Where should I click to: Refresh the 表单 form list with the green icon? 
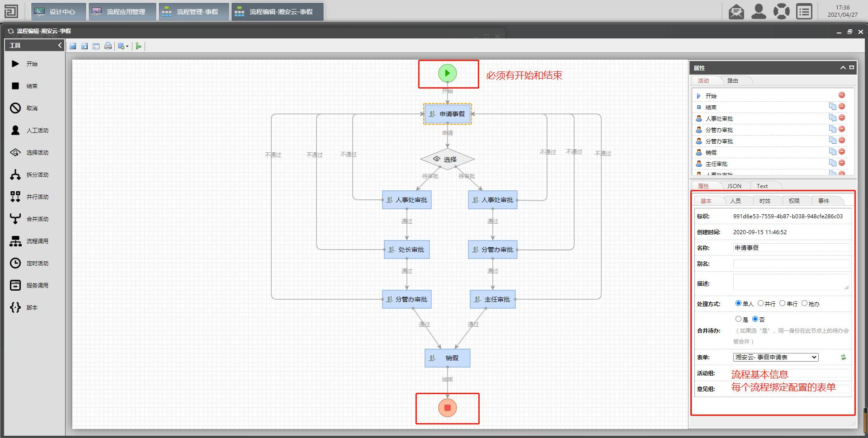click(x=843, y=357)
